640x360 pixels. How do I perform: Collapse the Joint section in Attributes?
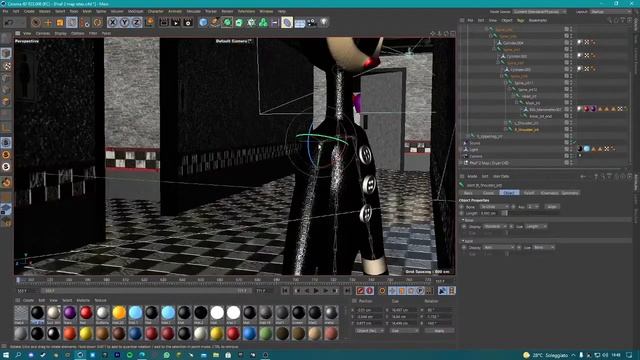[464, 241]
